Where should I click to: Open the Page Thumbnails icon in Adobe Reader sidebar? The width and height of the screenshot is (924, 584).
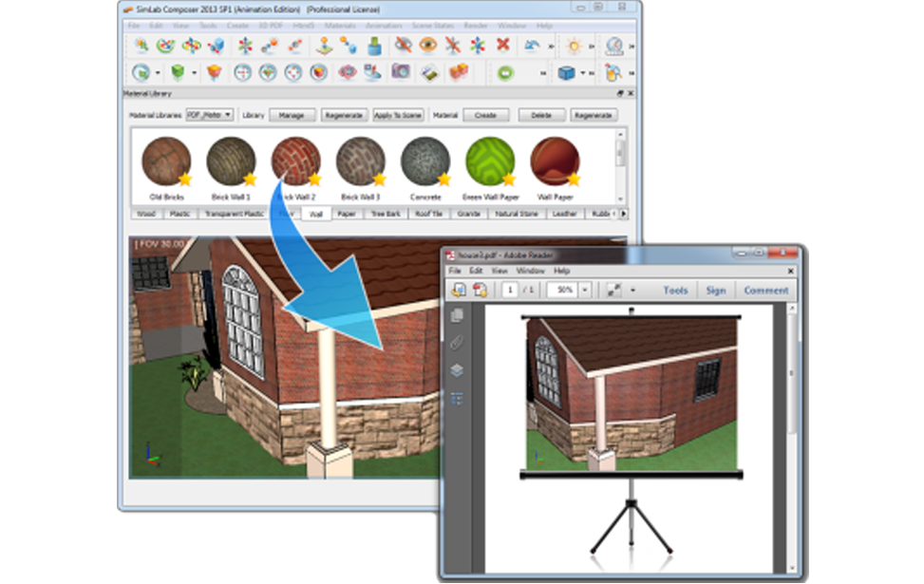(457, 315)
